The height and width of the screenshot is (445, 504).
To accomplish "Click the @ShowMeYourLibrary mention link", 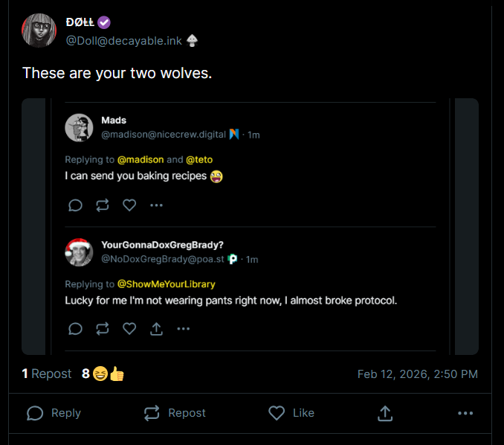I will (166, 284).
